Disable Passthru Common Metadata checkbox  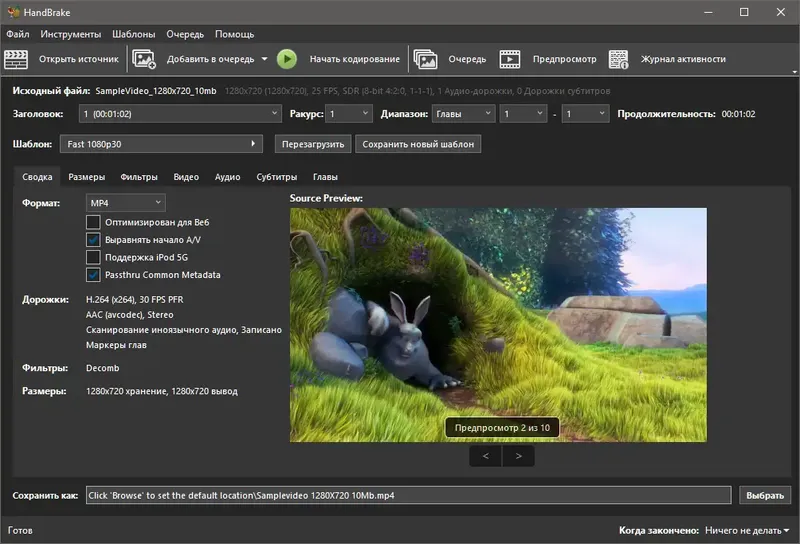93,275
